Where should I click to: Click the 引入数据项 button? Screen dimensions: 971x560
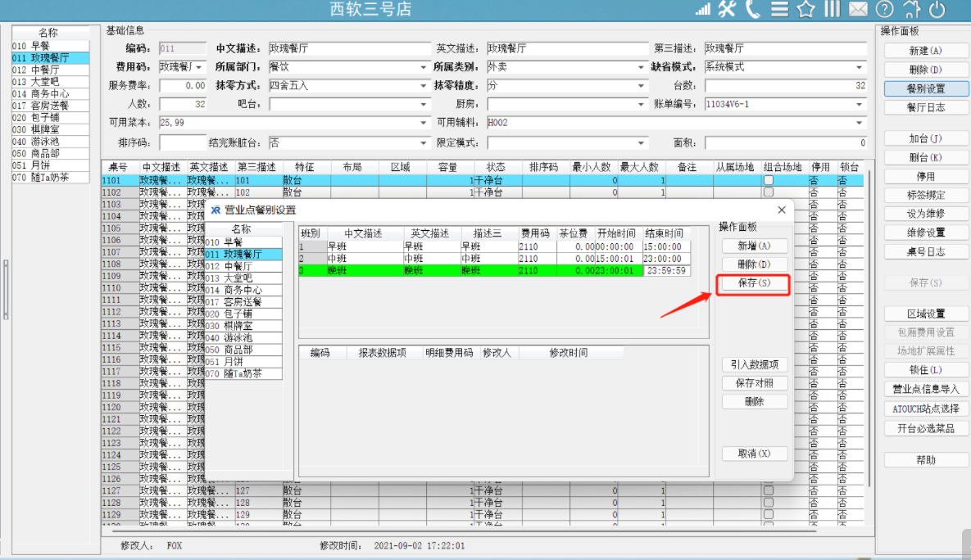[754, 364]
